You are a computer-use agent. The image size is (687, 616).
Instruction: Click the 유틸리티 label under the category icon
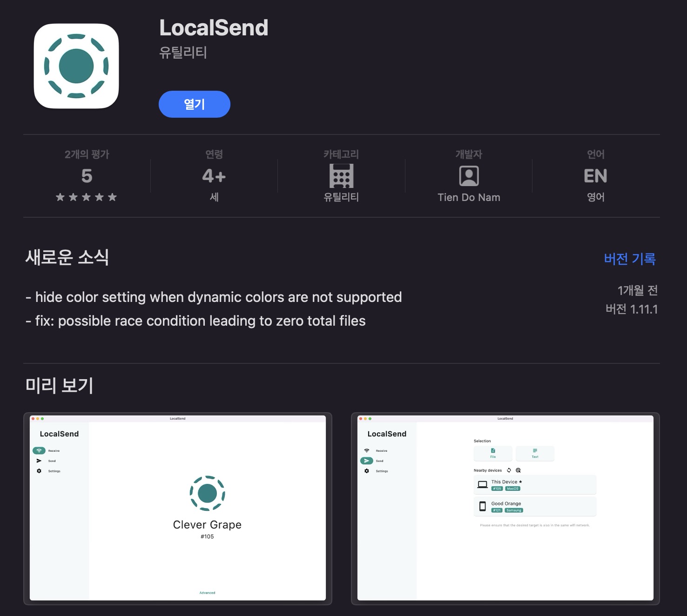tap(341, 197)
